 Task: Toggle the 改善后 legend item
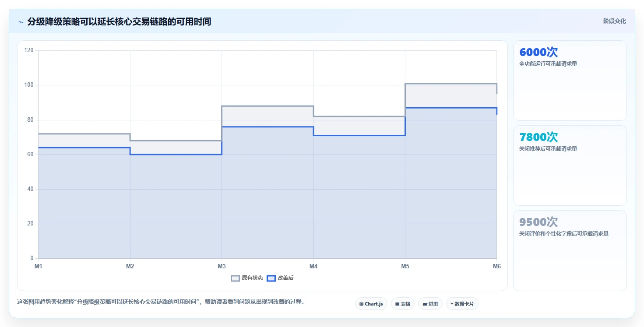point(280,278)
